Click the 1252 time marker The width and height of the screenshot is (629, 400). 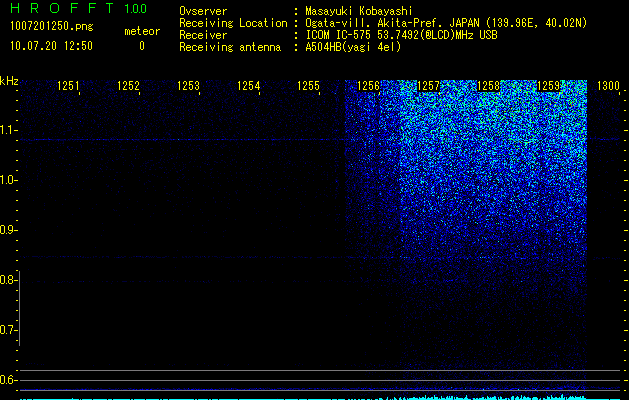click(x=128, y=86)
